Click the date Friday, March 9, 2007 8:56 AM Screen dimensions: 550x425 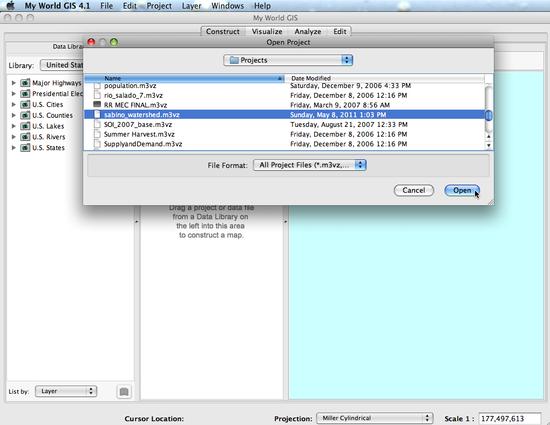coord(340,105)
